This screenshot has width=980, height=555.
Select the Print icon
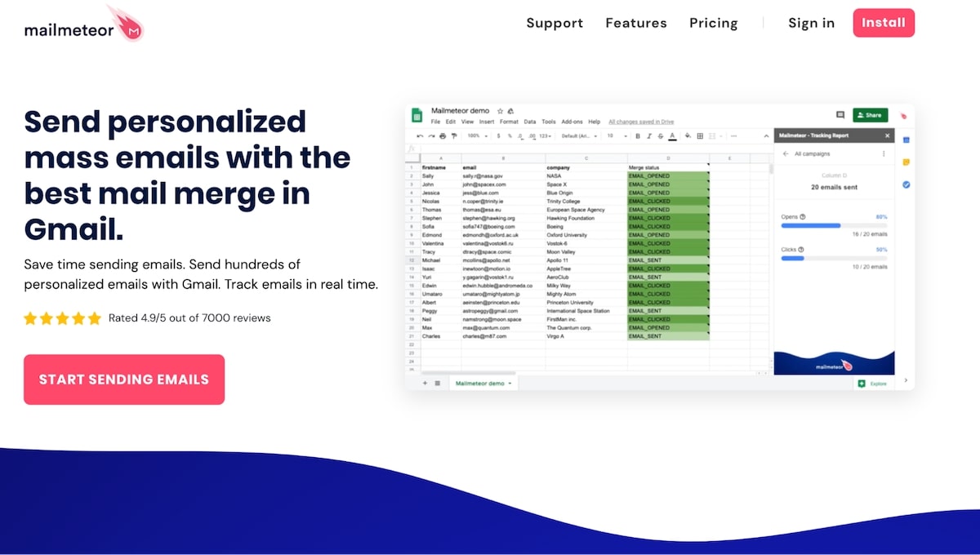pyautogui.click(x=442, y=136)
